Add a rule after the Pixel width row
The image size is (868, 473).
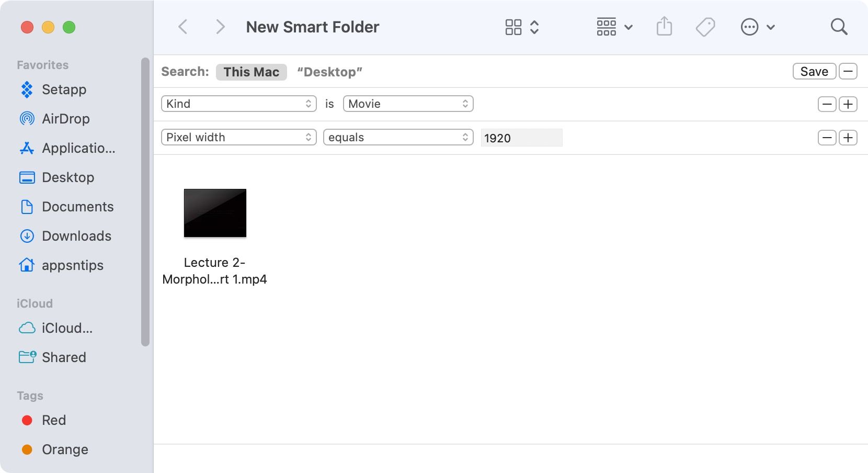click(x=848, y=138)
